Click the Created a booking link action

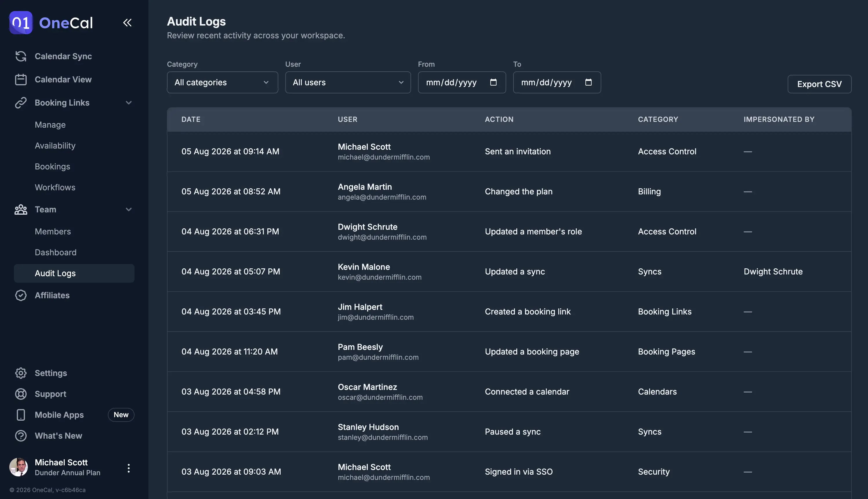[x=528, y=312]
